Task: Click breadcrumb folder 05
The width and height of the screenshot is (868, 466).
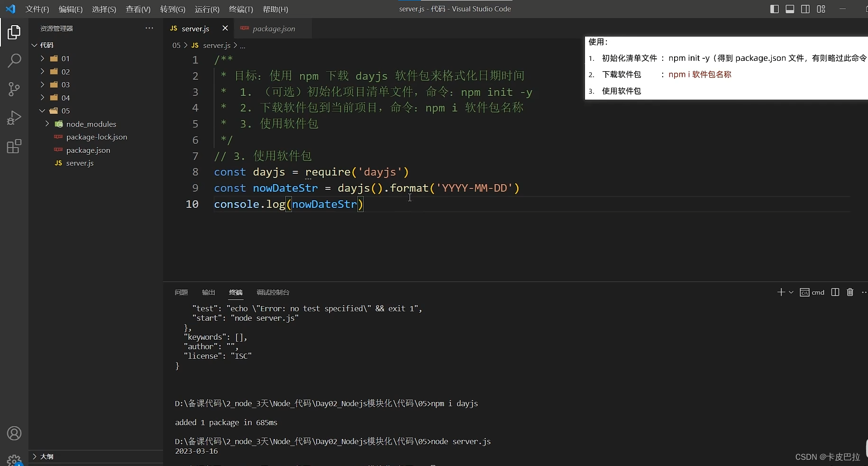Action: [x=176, y=46]
